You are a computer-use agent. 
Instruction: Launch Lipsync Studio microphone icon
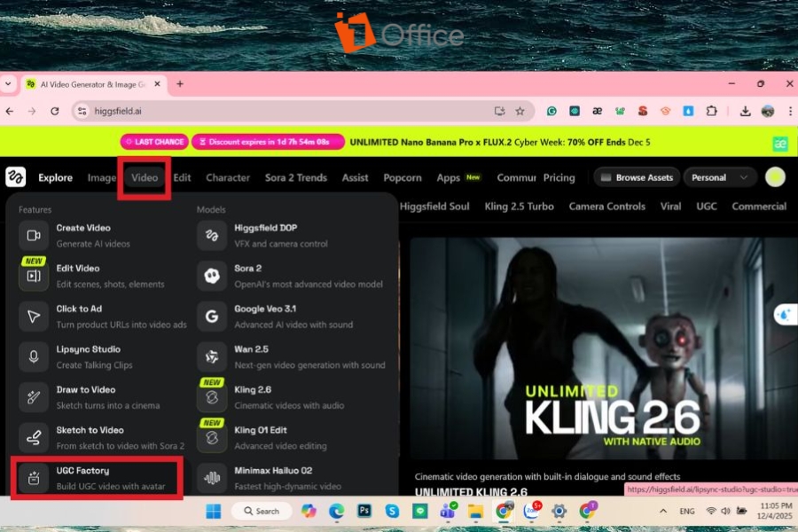pyautogui.click(x=34, y=356)
